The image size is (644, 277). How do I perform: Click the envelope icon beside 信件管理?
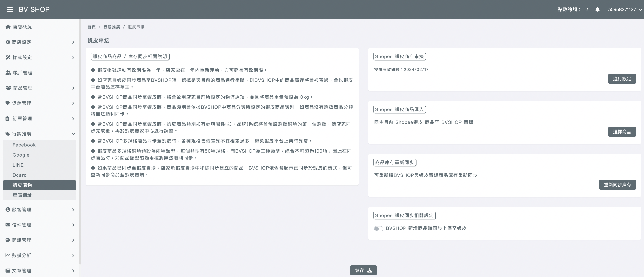point(8,225)
